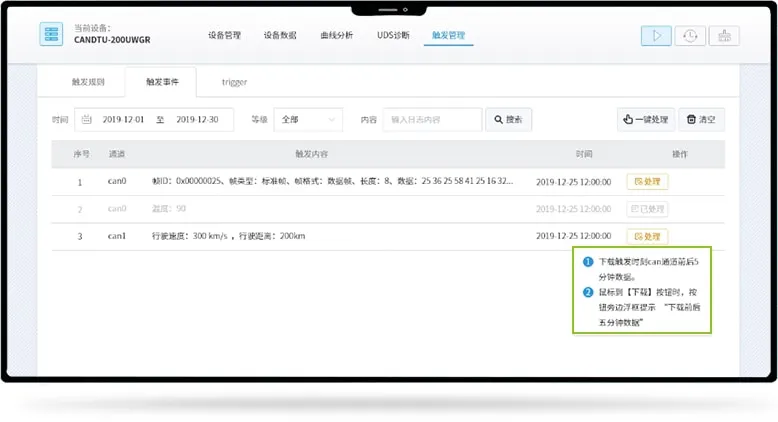Image resolution: width=778 pixels, height=422 pixels.
Task: Click the rightmost header icon button
Action: (723, 35)
